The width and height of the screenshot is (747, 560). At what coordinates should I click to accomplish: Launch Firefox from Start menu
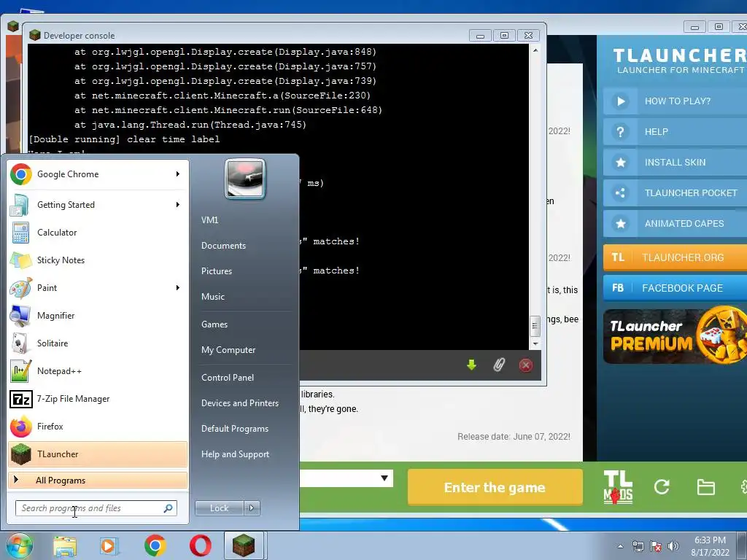pos(98,426)
